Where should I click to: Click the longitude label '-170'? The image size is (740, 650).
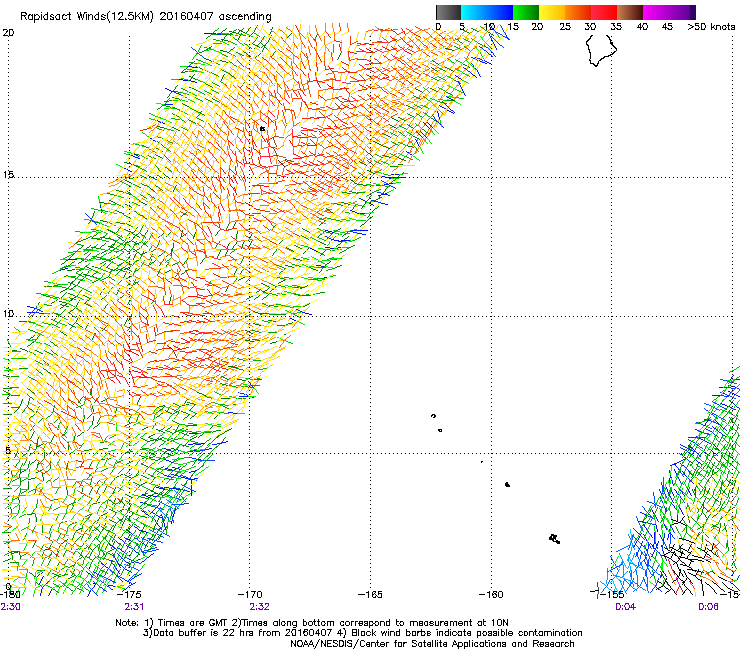(x=250, y=594)
